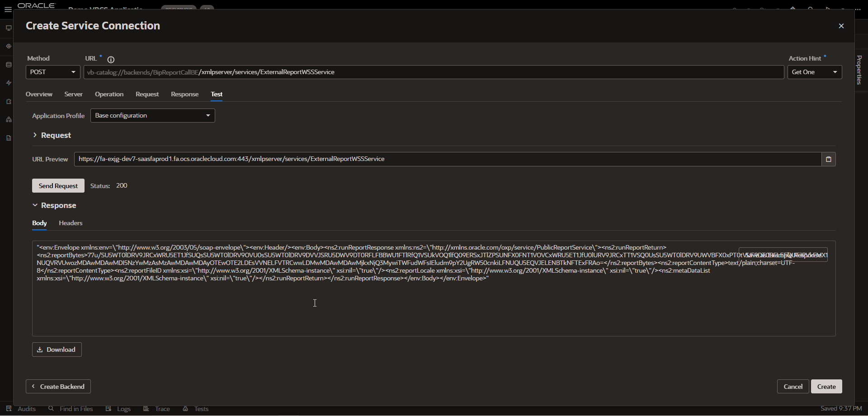Viewport: 868px width, 416px height.
Task: Open Audits panel in bottom bar
Action: 21,409
